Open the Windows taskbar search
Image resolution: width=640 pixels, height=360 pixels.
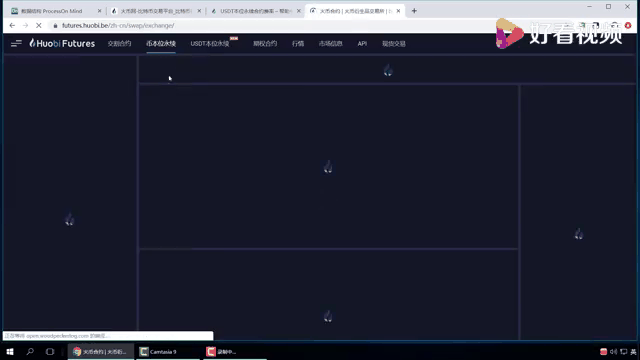click(30, 351)
